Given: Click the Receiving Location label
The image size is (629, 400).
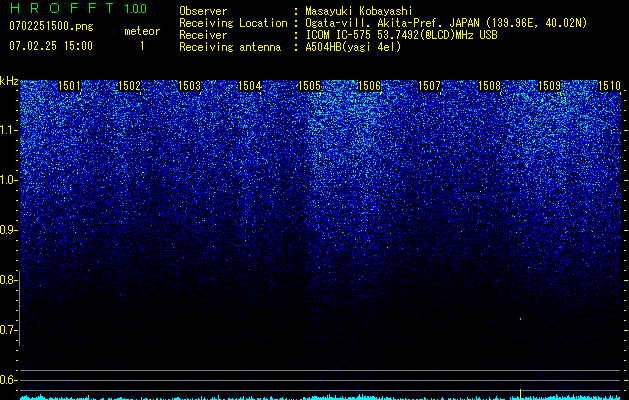Looking at the screenshot, I should point(233,23).
